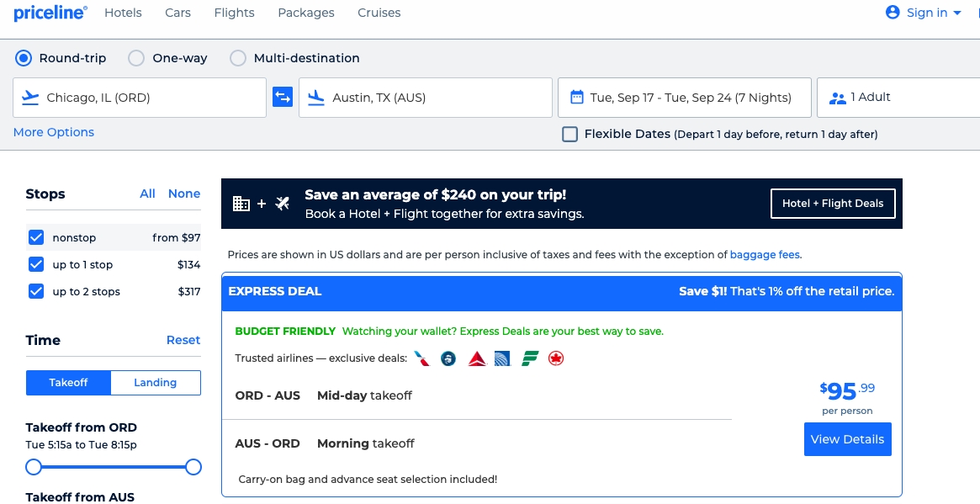Click the '$317' two-stops price
This screenshot has width=980, height=504.
click(188, 291)
